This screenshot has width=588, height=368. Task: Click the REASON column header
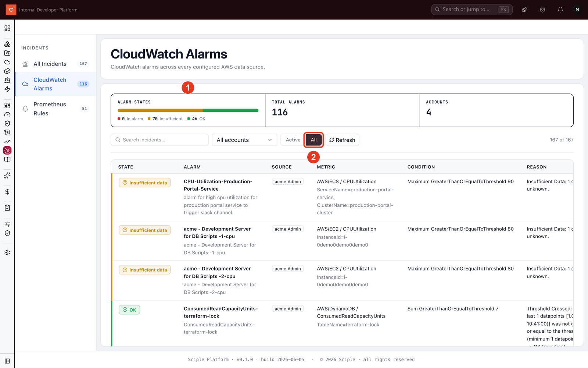click(537, 167)
